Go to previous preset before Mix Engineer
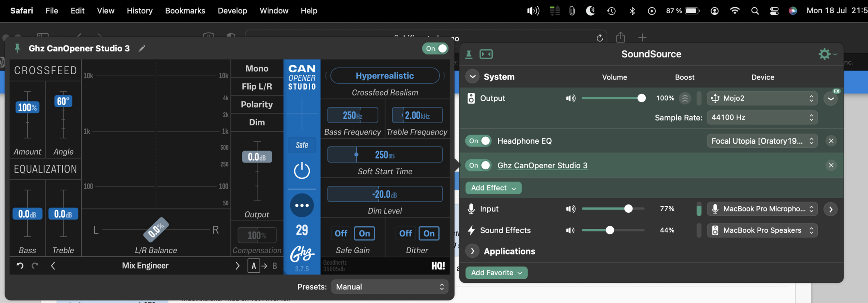The height and width of the screenshot is (303, 868). (x=53, y=266)
